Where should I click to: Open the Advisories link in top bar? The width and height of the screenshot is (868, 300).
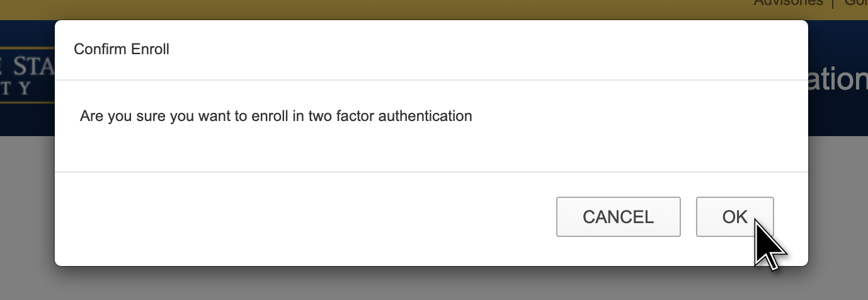tap(788, 3)
